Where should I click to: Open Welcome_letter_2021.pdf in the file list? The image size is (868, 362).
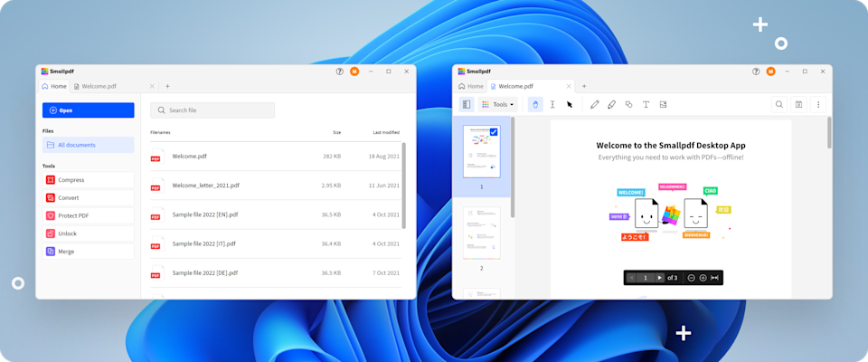coord(275,186)
